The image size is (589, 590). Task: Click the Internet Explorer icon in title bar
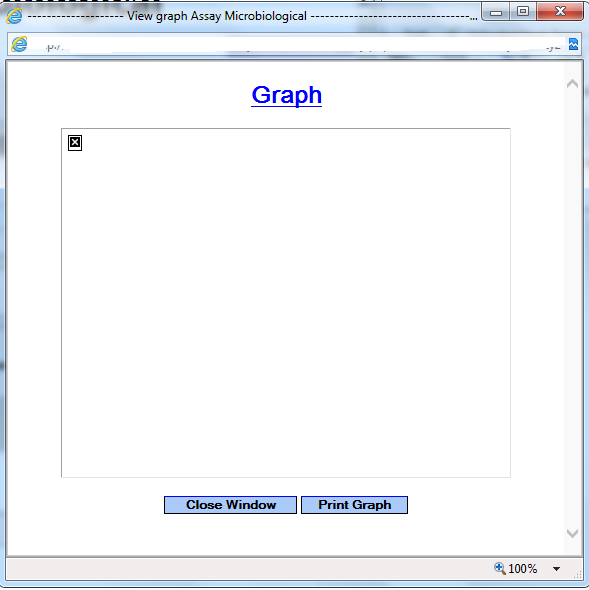tap(14, 16)
